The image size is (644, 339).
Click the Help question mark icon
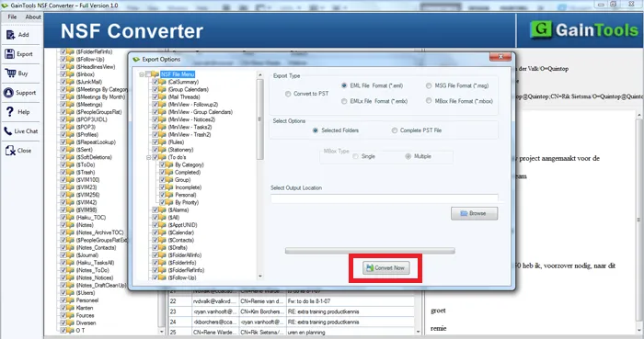pos(9,111)
